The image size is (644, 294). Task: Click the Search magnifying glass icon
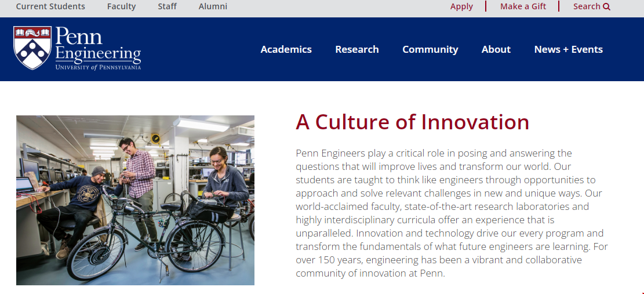point(607,7)
